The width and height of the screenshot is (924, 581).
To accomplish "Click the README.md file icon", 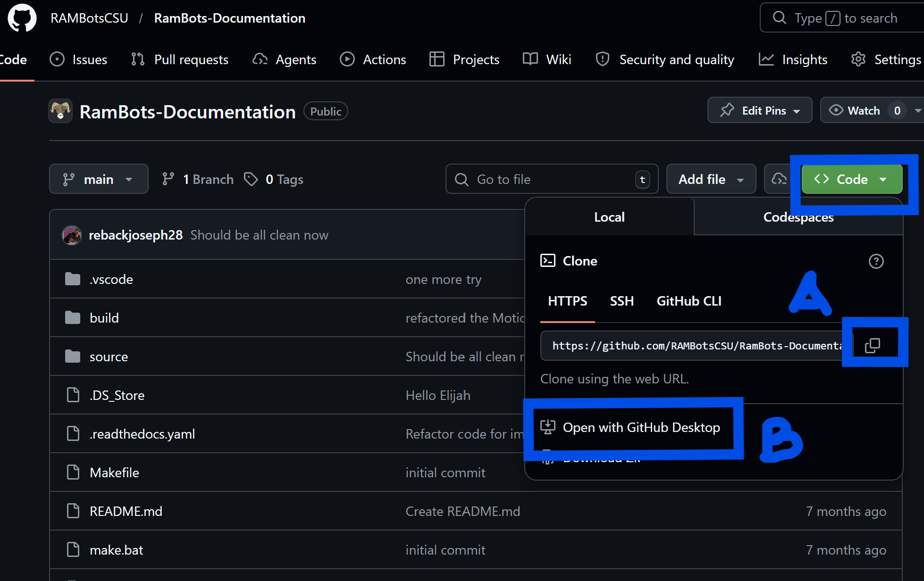I will point(73,511).
